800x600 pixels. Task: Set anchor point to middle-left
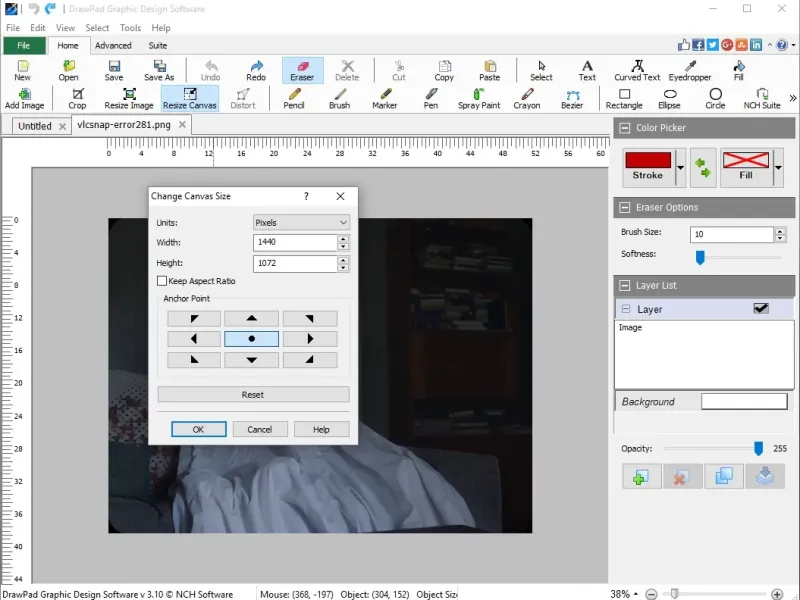(x=194, y=339)
